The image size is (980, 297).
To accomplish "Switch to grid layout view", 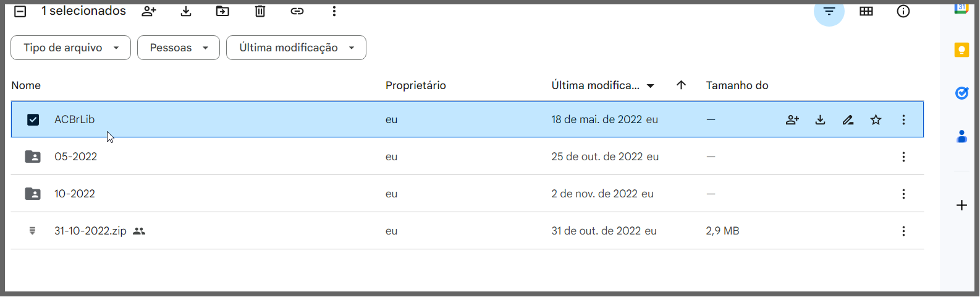I will (866, 11).
